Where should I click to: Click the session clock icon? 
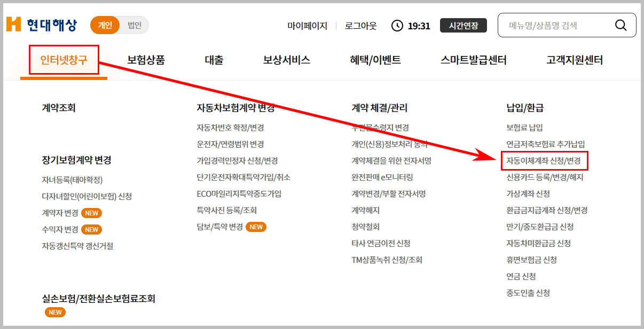[x=397, y=25]
